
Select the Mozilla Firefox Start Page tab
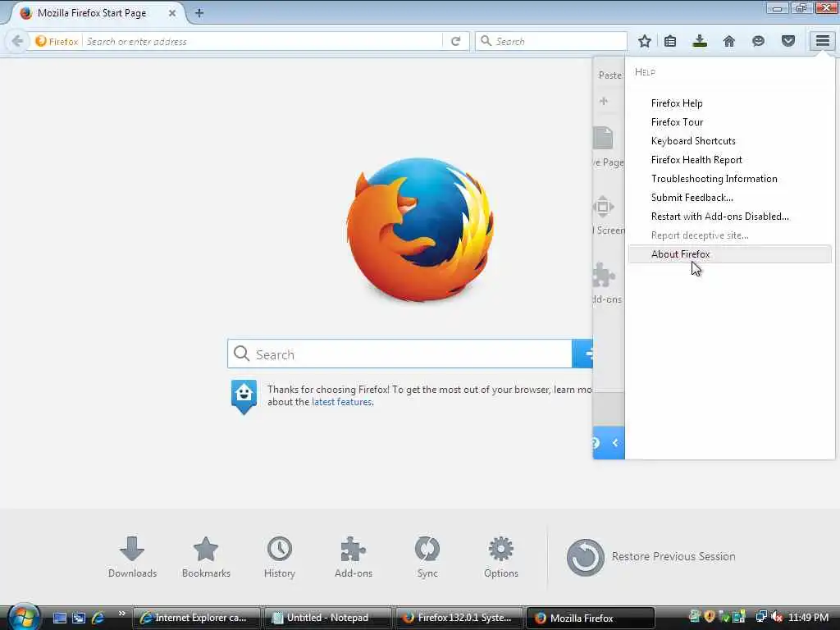[x=92, y=13]
